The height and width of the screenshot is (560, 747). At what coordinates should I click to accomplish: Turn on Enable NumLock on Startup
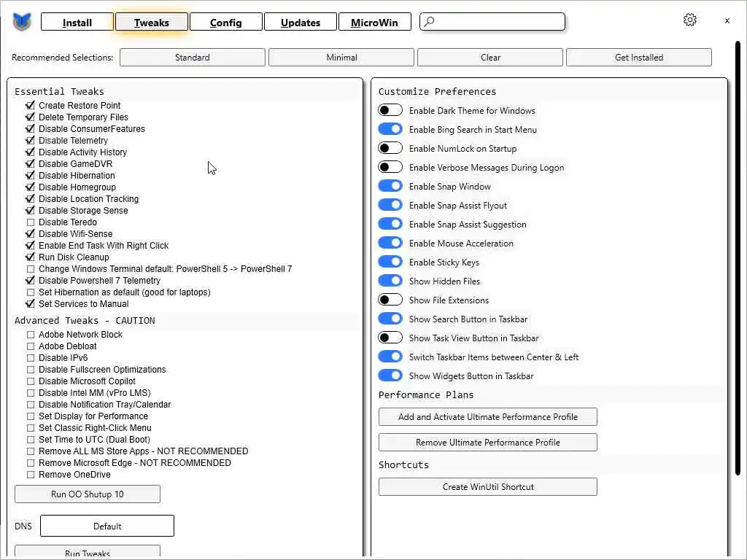point(390,149)
